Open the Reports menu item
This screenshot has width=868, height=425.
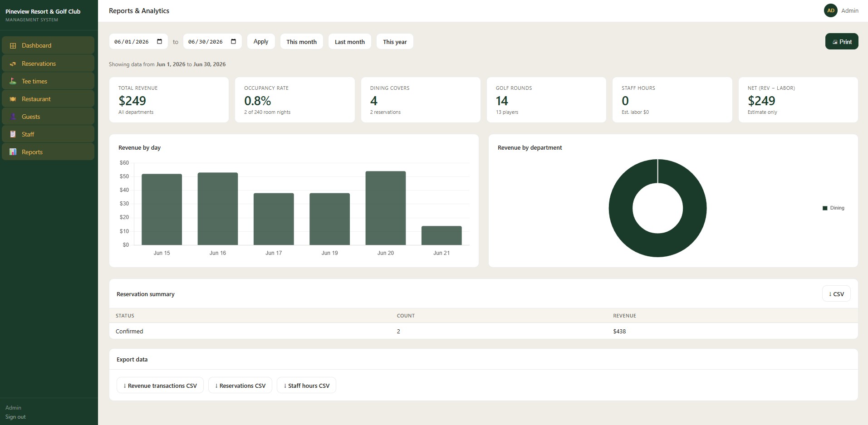pos(48,152)
